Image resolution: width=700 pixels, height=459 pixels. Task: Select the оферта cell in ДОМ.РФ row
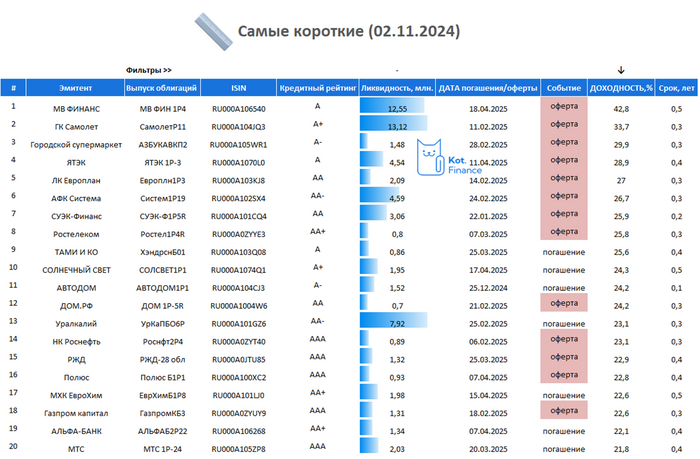565,306
